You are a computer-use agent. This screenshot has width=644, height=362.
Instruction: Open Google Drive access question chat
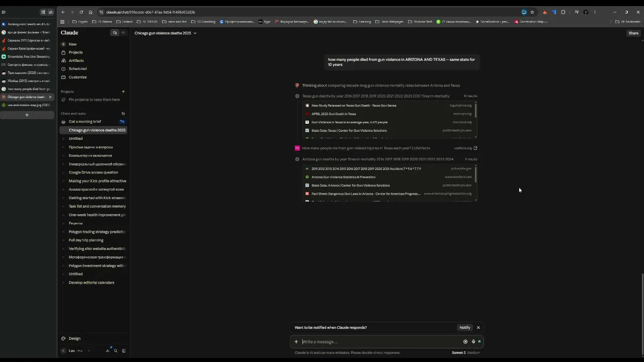click(93, 172)
